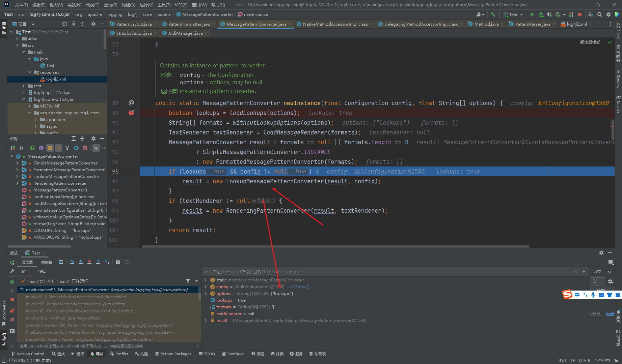The width and height of the screenshot is (622, 364).
Task: Open Version Control tool window button
Action: (28, 354)
